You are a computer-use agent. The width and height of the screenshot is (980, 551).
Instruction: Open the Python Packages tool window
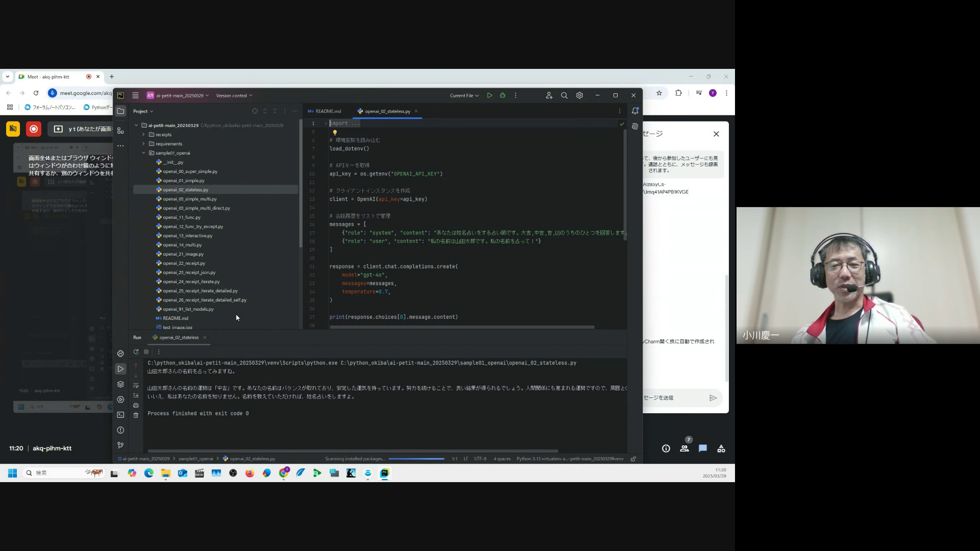coord(120,384)
